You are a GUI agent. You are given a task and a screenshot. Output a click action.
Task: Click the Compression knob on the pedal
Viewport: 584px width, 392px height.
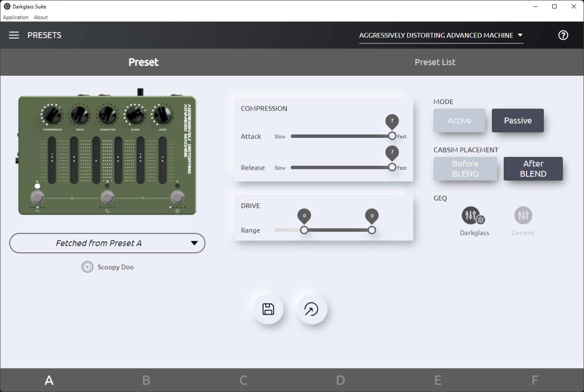(52, 115)
